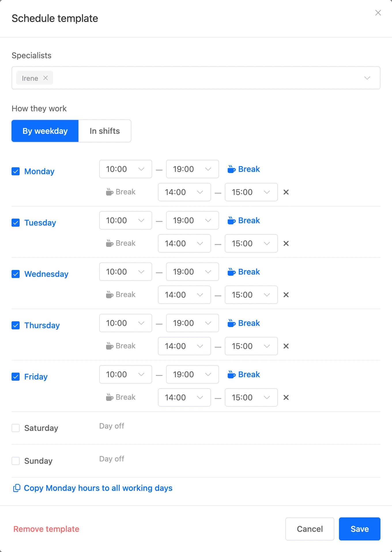Enable Saturday as working day
The image size is (392, 552).
(16, 428)
